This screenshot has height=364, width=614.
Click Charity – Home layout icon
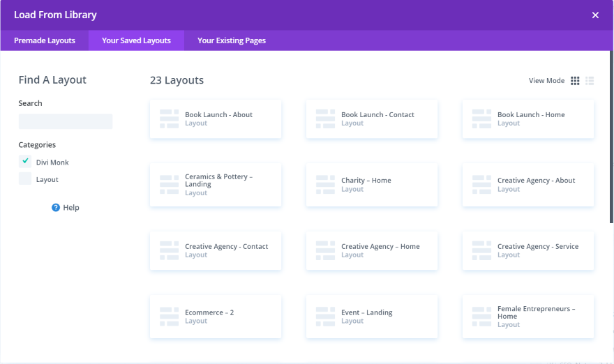point(325,185)
